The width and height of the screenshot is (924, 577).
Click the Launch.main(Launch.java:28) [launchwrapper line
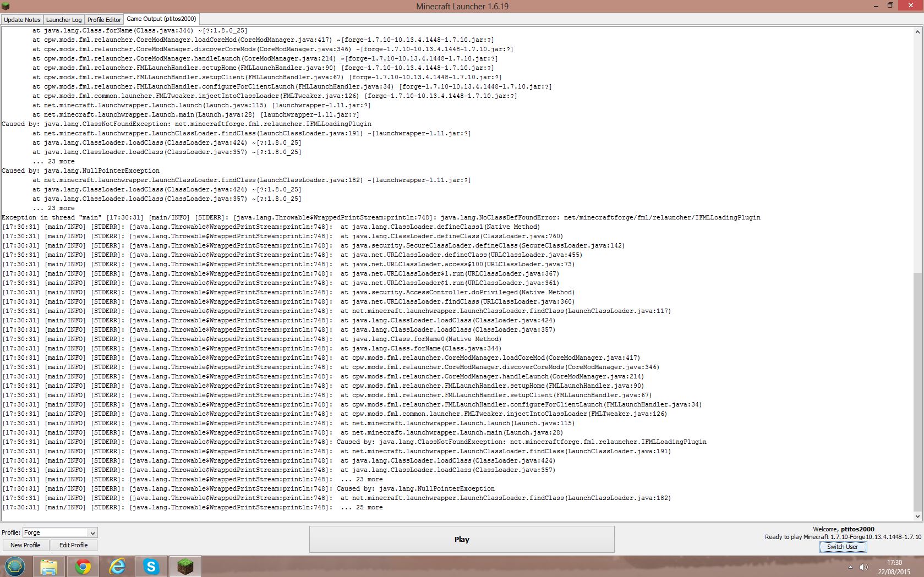[x=195, y=114]
